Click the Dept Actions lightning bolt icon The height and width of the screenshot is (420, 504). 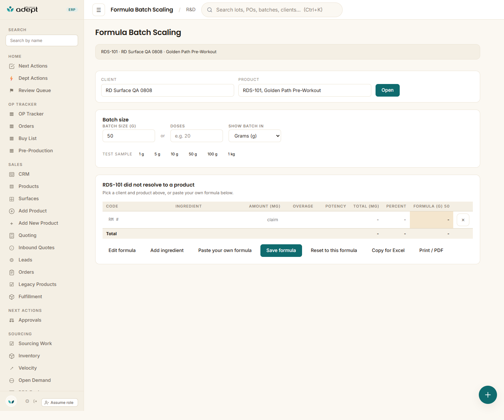coord(12,78)
